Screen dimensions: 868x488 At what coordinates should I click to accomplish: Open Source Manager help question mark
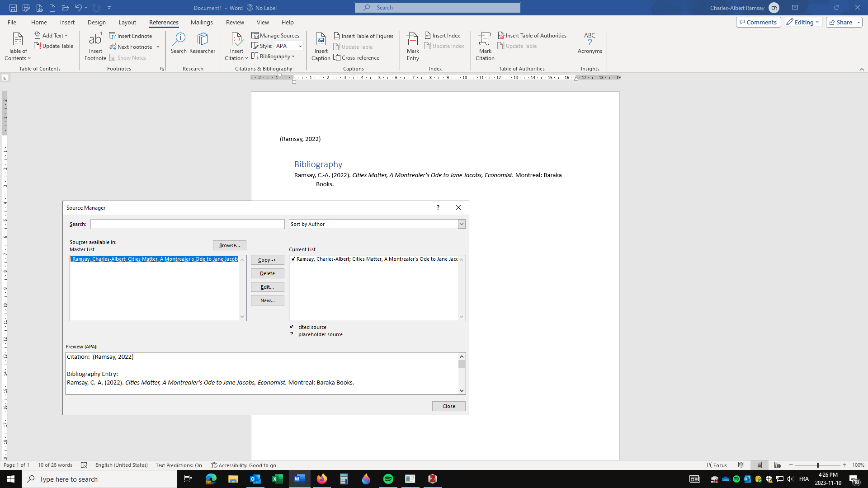coord(438,207)
